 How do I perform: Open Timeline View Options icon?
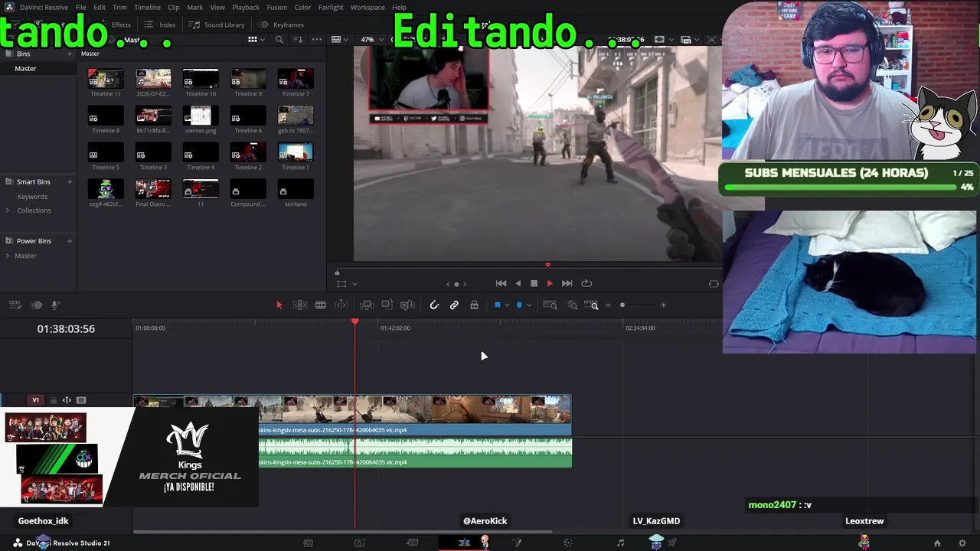pos(15,305)
